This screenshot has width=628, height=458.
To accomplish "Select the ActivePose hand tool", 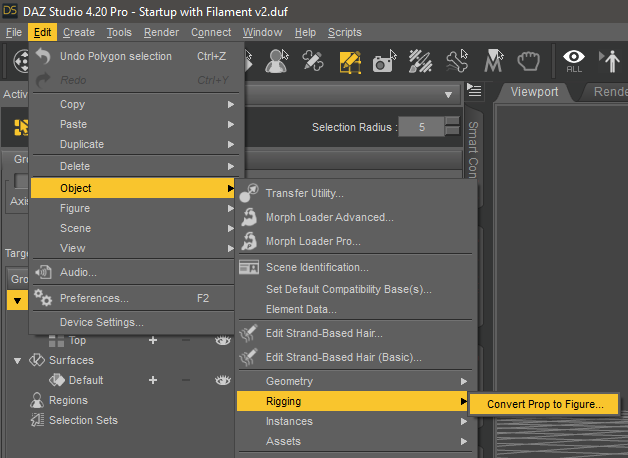I will coord(529,62).
